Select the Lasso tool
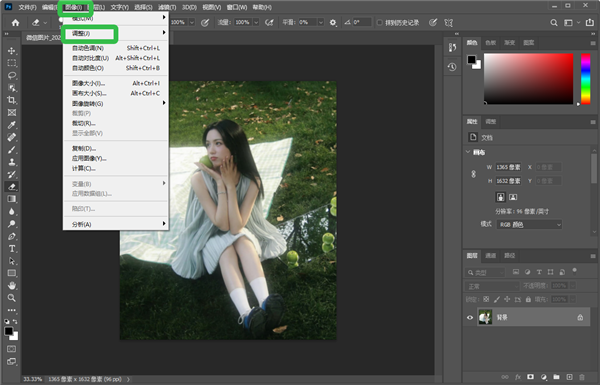The height and width of the screenshot is (385, 600). tap(11, 75)
